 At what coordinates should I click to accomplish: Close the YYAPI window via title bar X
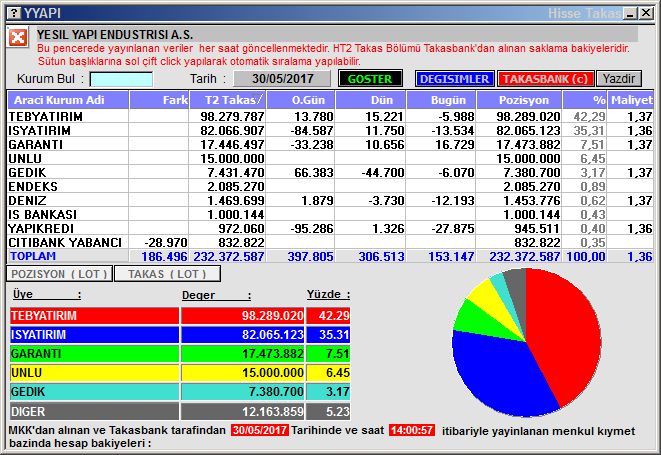pyautogui.click(x=645, y=13)
